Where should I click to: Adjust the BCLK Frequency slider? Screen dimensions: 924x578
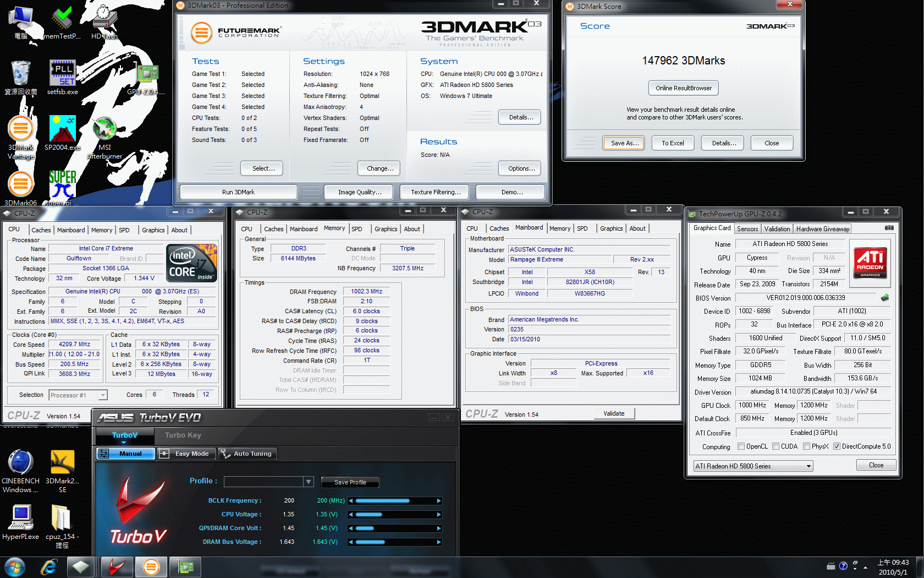coord(395,501)
